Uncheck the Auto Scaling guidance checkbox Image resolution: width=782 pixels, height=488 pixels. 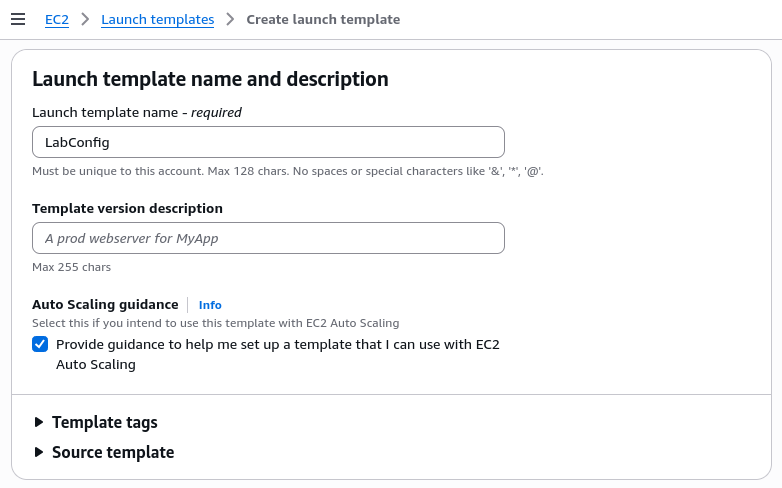tap(40, 344)
